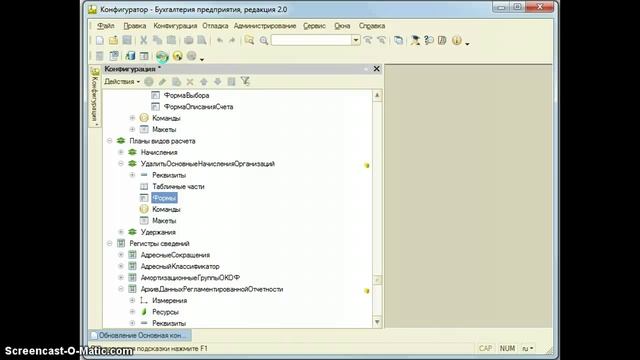The height and width of the screenshot is (360, 640).
Task: Collapse the Регистры сведений node
Action: point(109,244)
